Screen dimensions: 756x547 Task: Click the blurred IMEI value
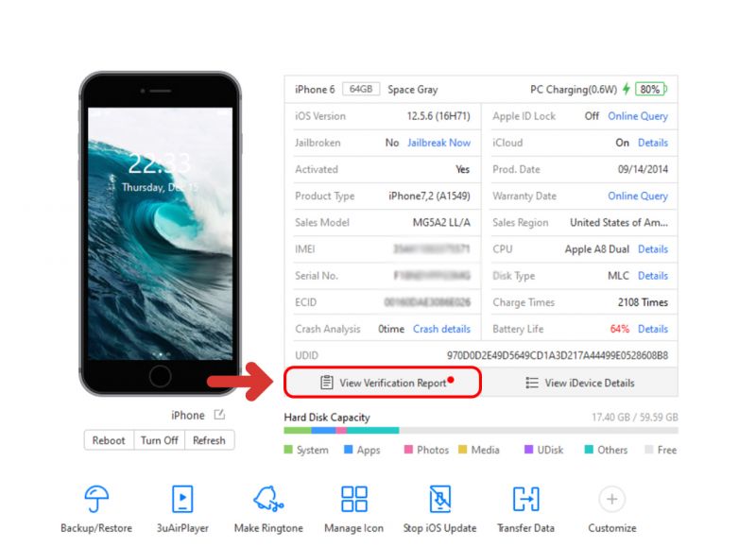coord(432,249)
